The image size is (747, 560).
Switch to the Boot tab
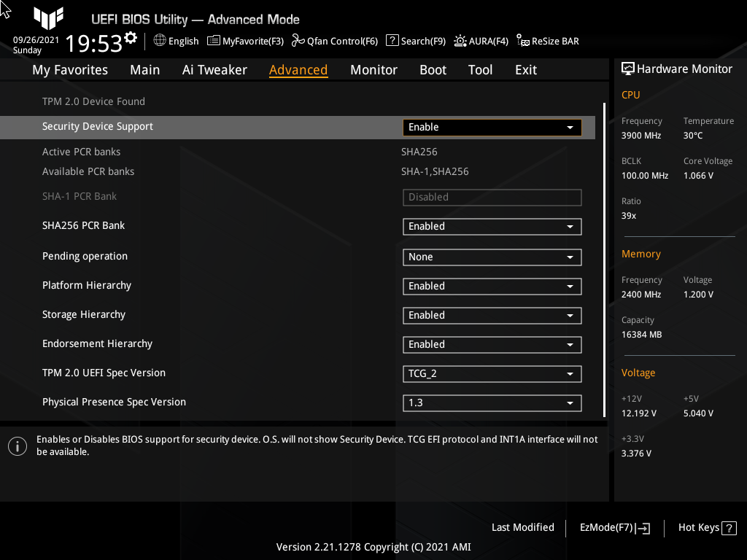433,69
